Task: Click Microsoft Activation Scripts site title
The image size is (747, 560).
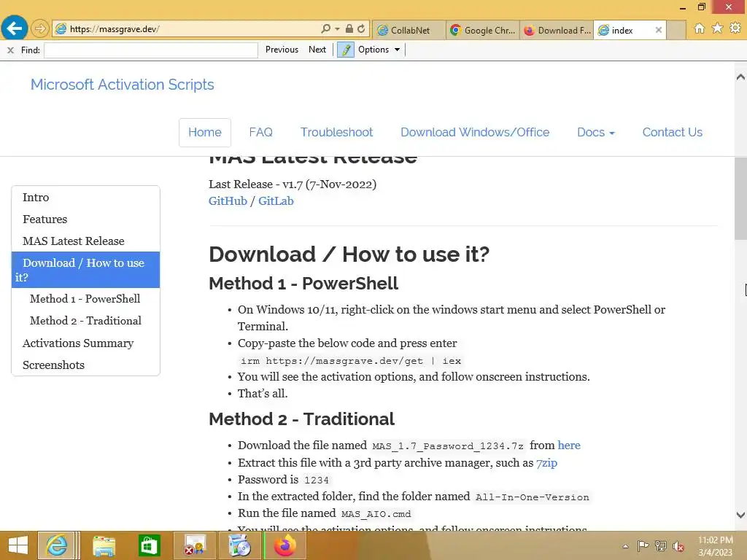Action: (x=123, y=85)
